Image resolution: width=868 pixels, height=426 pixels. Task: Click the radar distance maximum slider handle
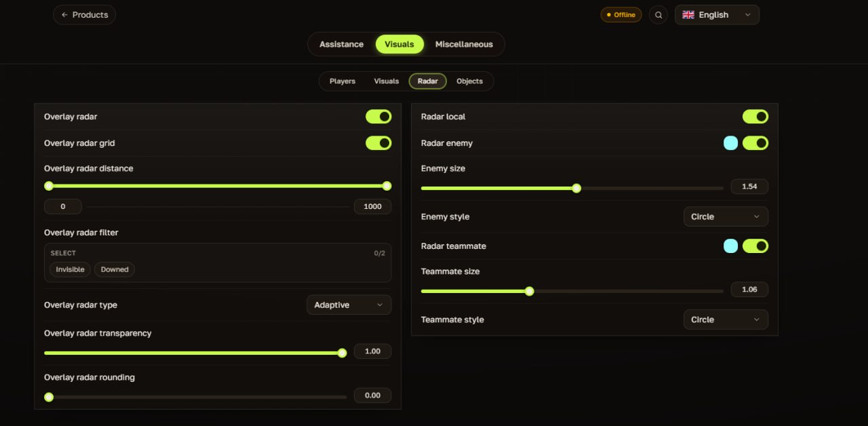point(387,186)
